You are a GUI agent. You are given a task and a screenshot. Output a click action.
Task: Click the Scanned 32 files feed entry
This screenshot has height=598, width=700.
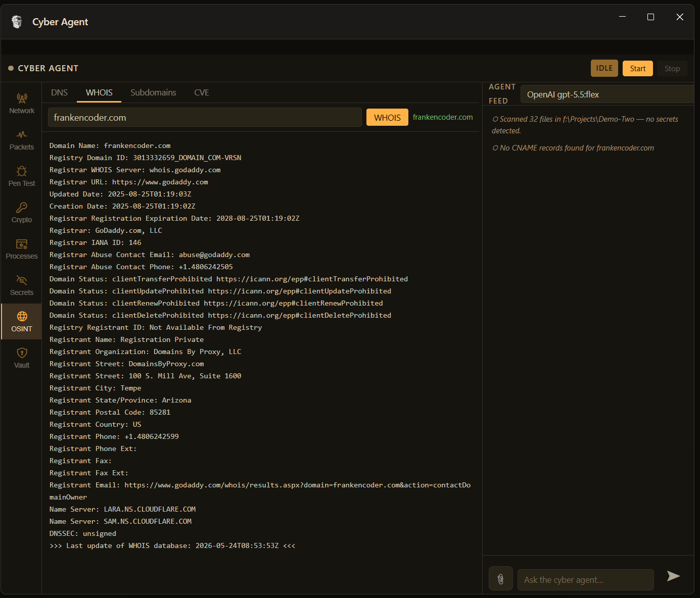[x=585, y=125]
